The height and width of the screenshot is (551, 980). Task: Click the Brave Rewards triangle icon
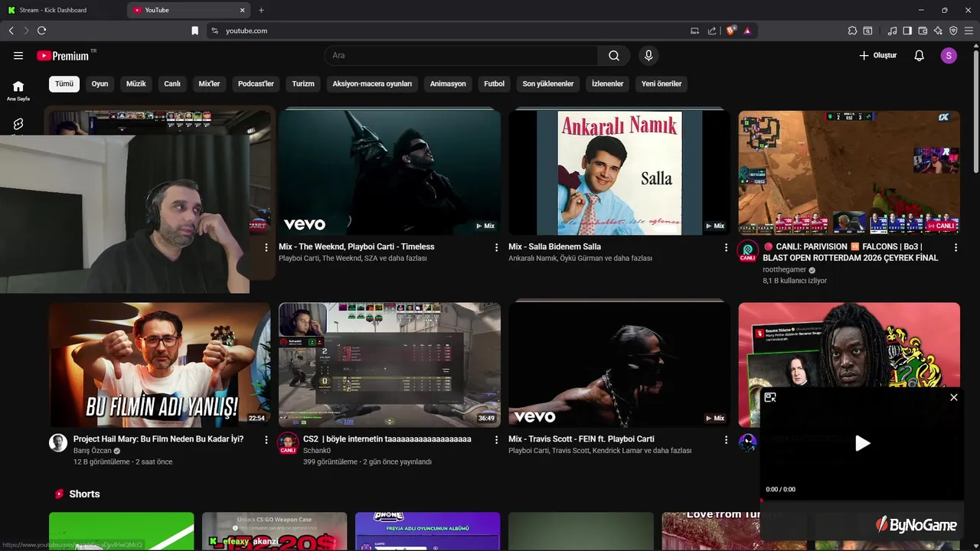point(747,31)
